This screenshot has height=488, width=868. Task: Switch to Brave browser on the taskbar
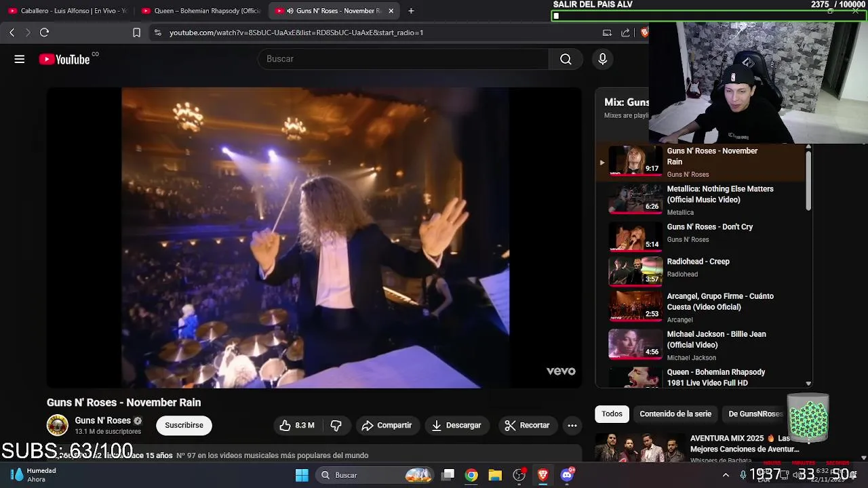tap(542, 475)
